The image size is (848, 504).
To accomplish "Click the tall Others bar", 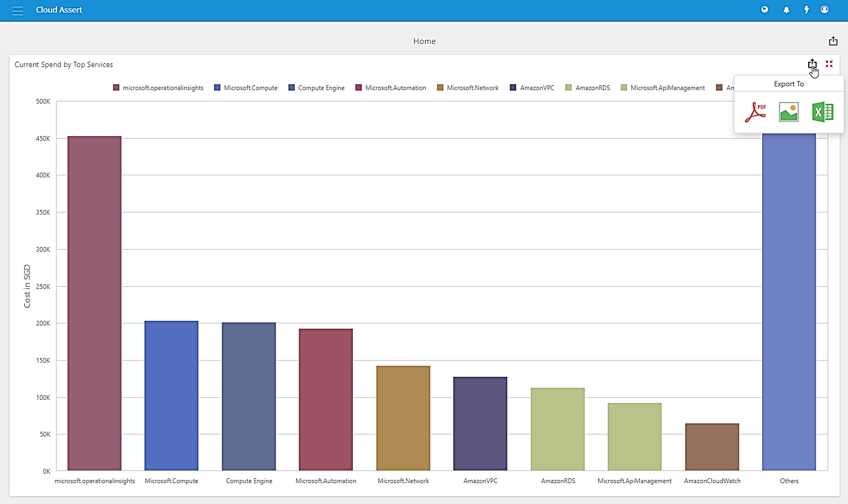I will point(789,302).
